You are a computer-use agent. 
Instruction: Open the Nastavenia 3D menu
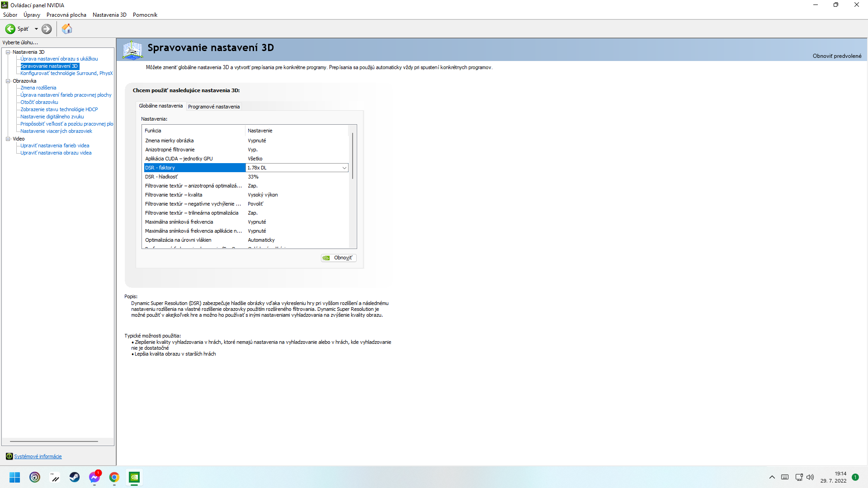(x=109, y=15)
